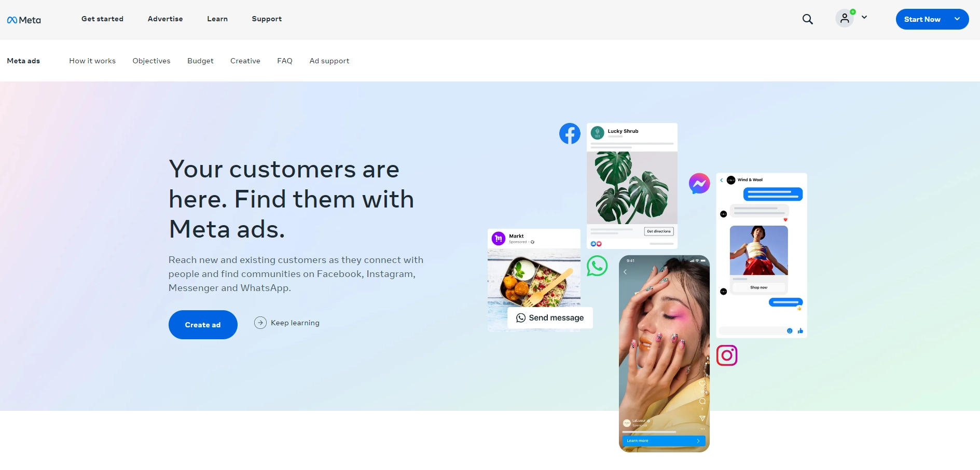Click the Instagram logo icon
This screenshot has height=470, width=980.
(x=727, y=355)
